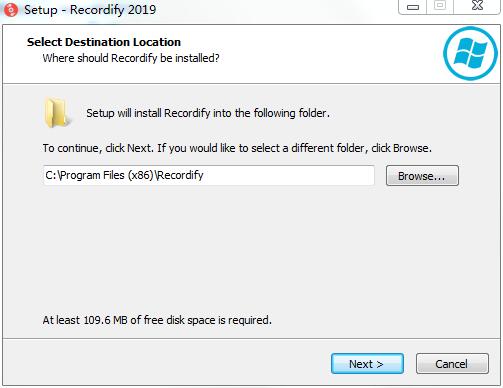Click the 'Setup - Recordify 2019' window title
The width and height of the screenshot is (503, 388).
90,10
